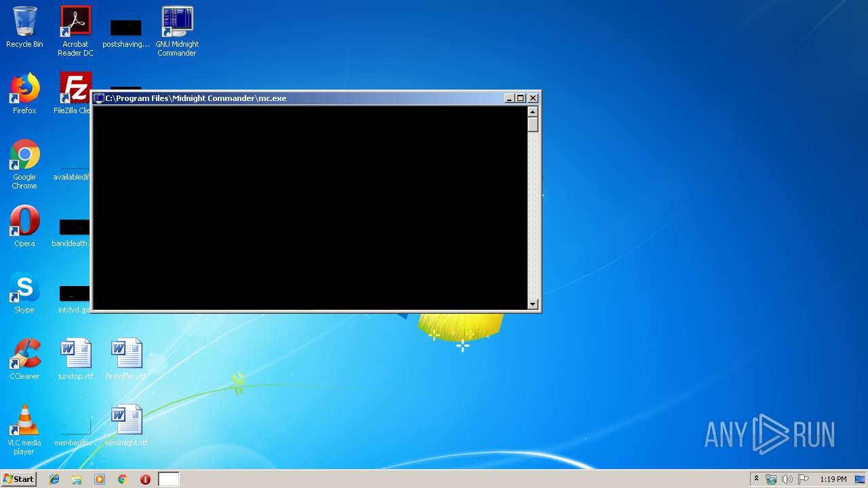Launch Skype from the desktop

(x=24, y=293)
